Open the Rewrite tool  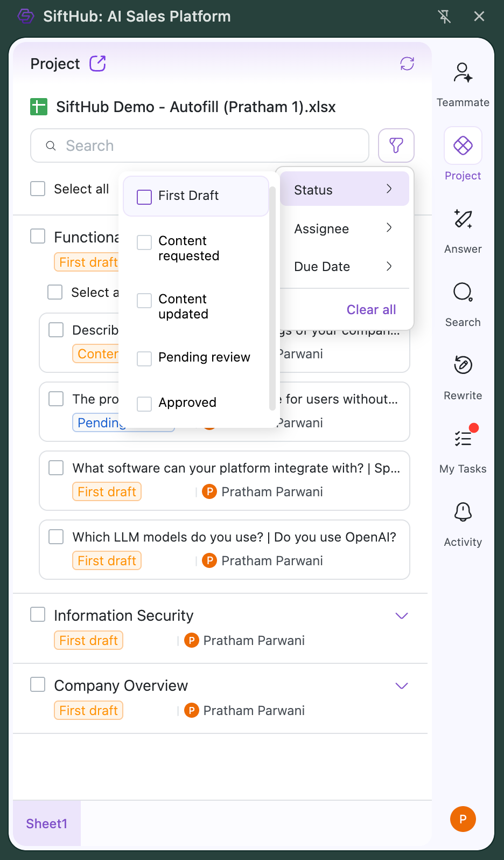463,366
